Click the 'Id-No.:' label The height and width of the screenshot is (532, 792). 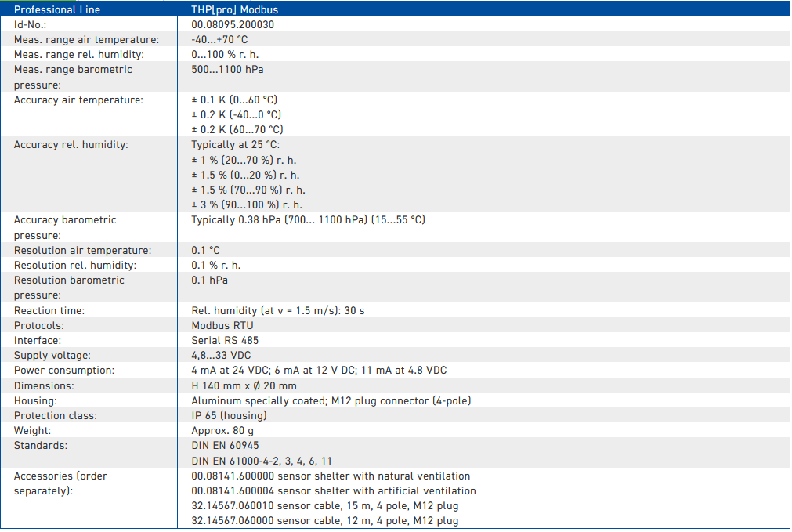pyautogui.click(x=31, y=25)
